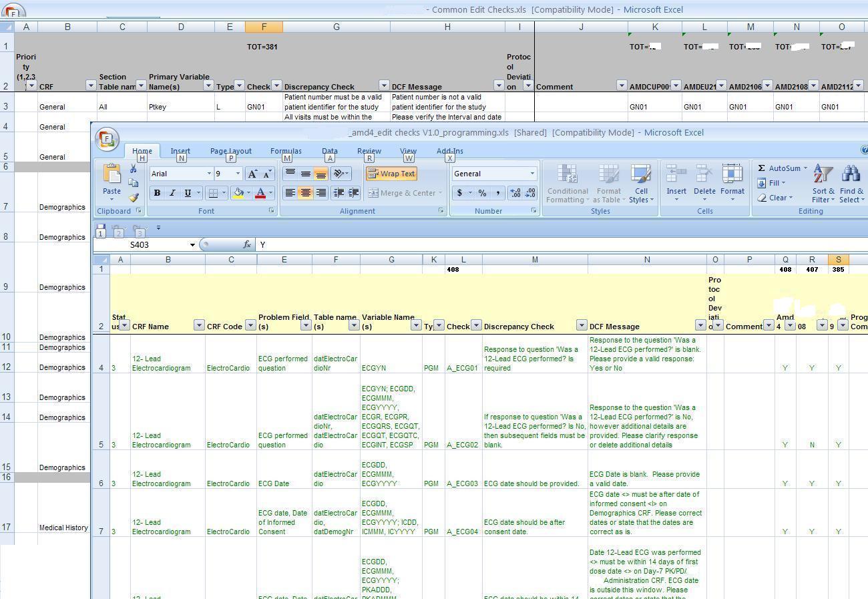Open the General number format dropdown
868x599 pixels.
click(x=532, y=174)
